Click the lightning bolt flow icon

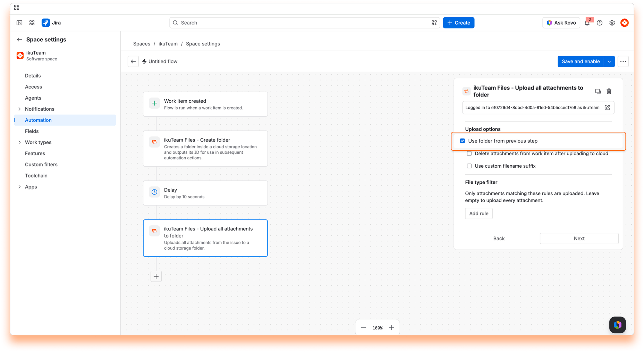click(144, 61)
